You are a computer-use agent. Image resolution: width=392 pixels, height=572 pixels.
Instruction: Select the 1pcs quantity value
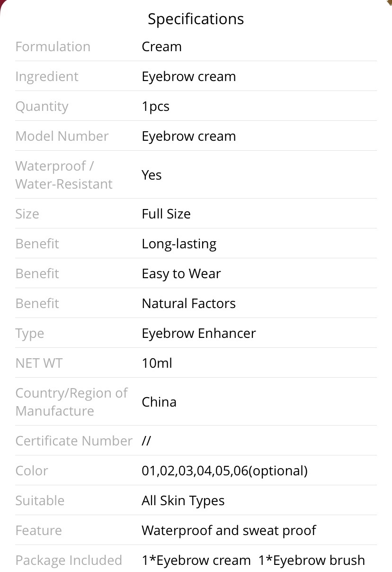[155, 106]
